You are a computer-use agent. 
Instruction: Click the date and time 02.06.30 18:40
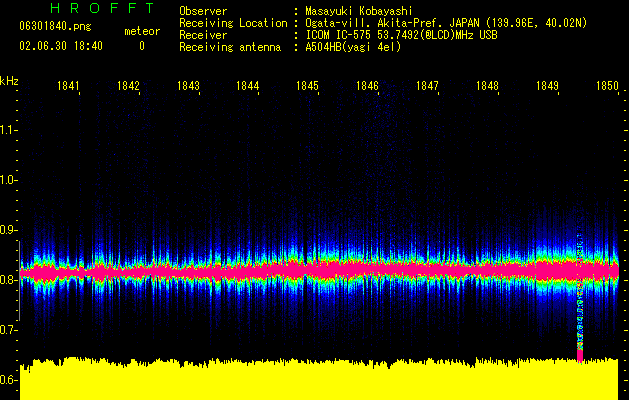click(x=61, y=46)
